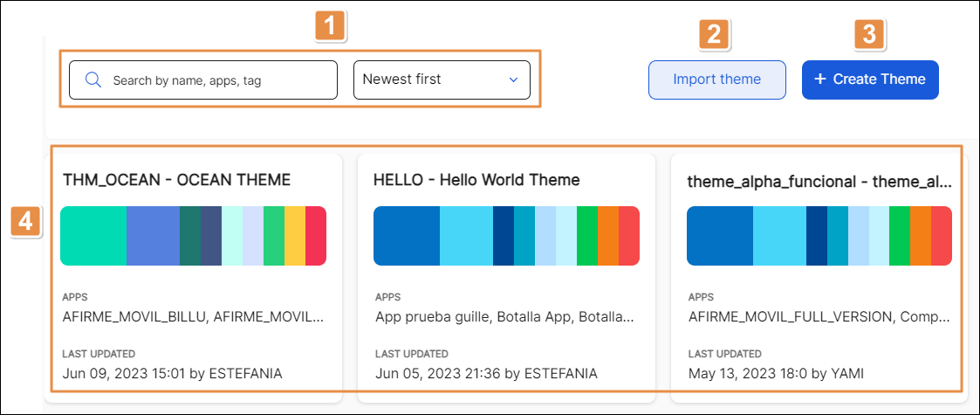Click the plus icon in Create Theme

pos(819,80)
